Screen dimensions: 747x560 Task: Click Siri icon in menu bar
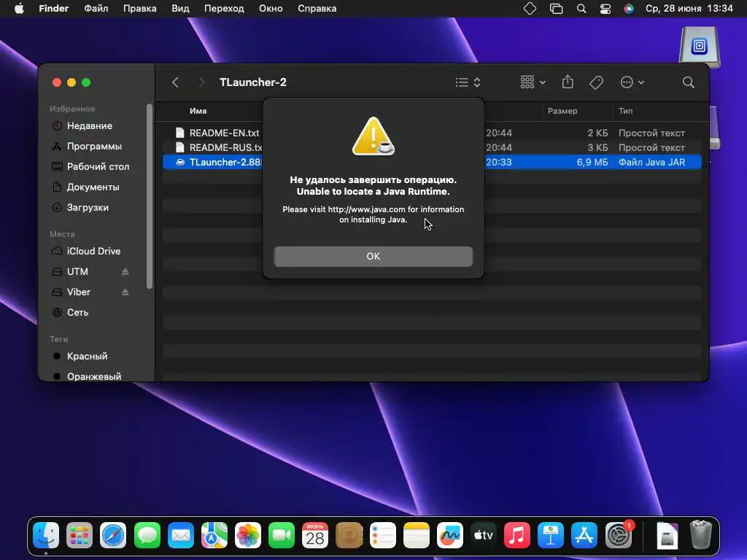(x=629, y=9)
